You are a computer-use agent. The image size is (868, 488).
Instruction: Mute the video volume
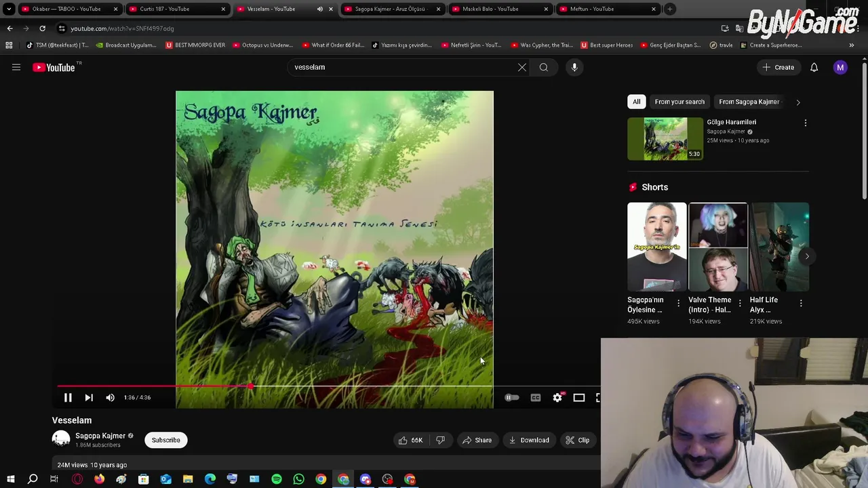(111, 398)
